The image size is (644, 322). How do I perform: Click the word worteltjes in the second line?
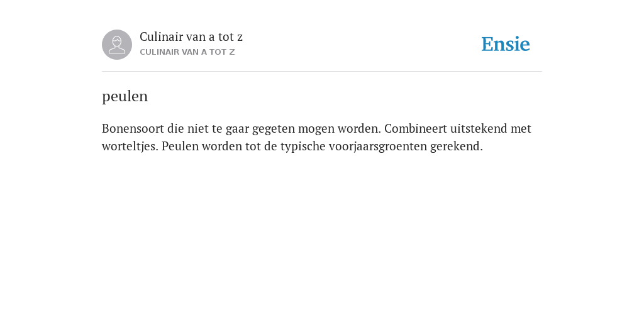pos(130,147)
